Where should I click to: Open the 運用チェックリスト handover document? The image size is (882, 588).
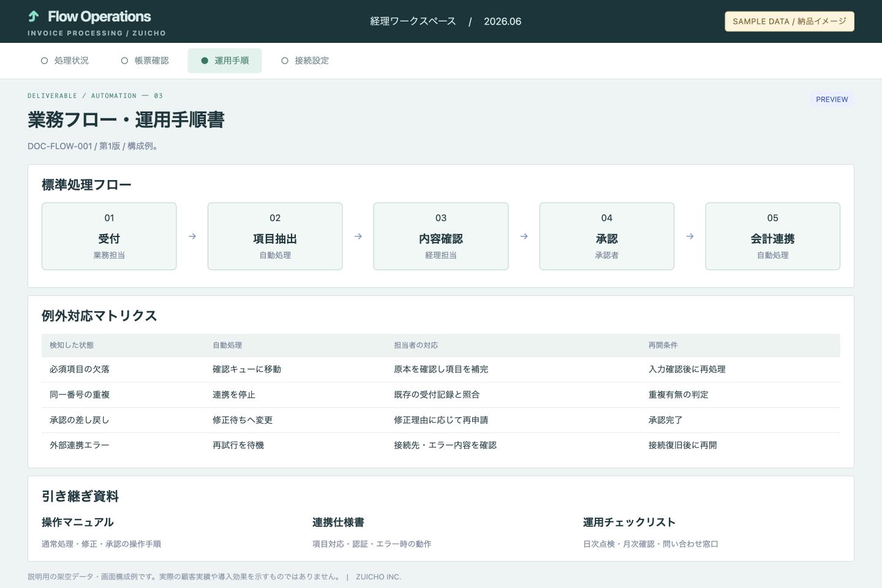(629, 522)
